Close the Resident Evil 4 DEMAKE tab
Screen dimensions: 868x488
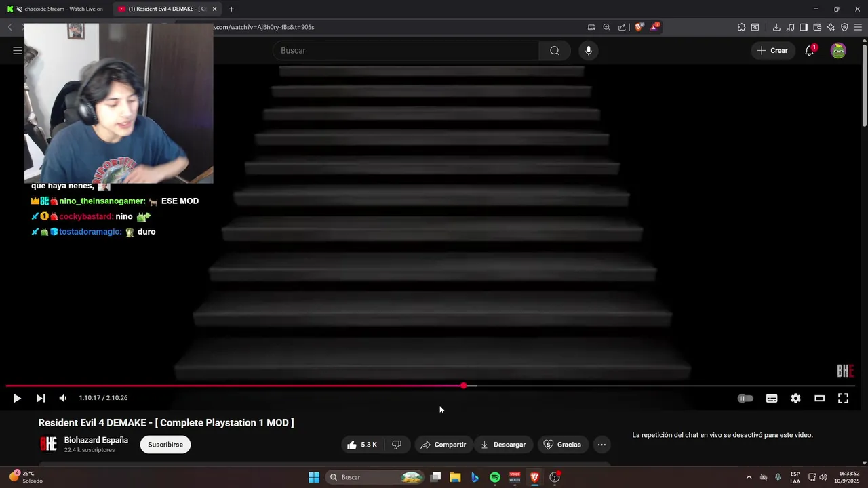click(x=215, y=9)
